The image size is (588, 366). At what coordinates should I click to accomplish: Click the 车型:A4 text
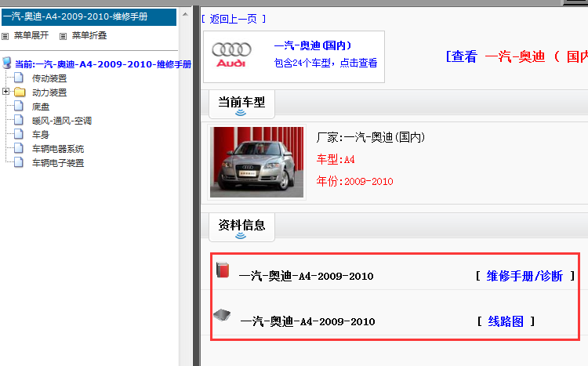tap(336, 159)
